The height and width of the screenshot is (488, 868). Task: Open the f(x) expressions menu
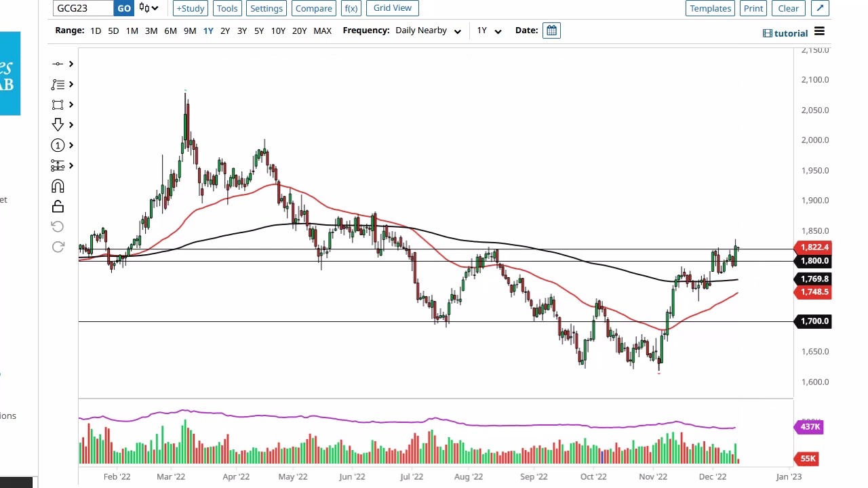(351, 8)
